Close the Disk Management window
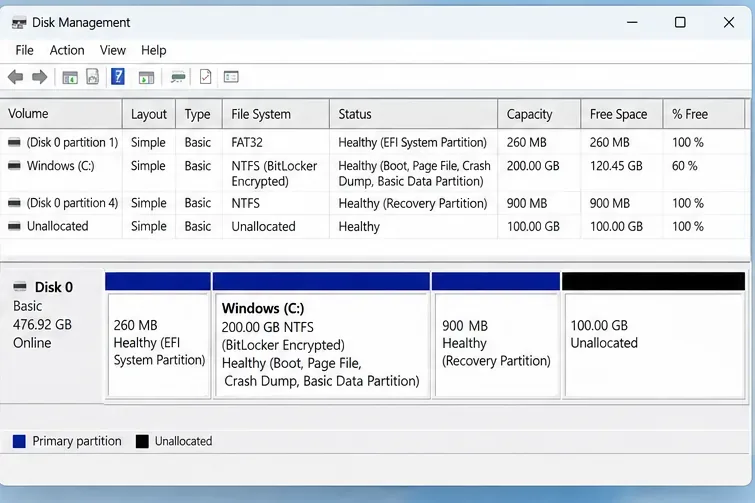 (x=729, y=22)
